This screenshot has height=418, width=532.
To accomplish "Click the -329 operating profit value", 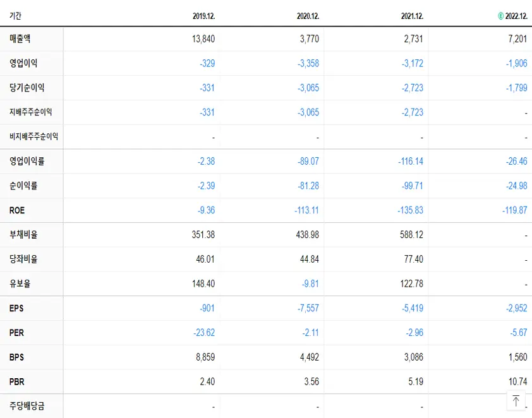I will [207, 63].
